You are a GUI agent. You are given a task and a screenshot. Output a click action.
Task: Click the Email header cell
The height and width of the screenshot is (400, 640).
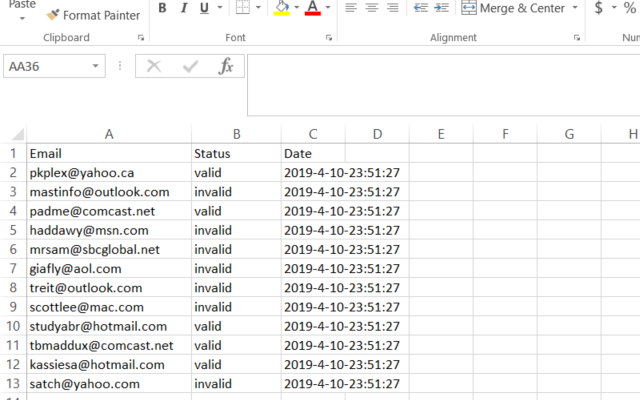(109, 153)
